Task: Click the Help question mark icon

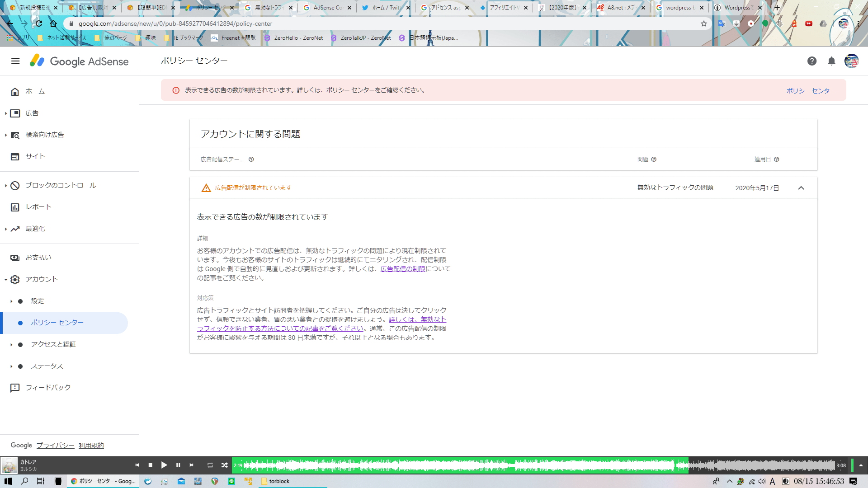Action: [x=812, y=61]
